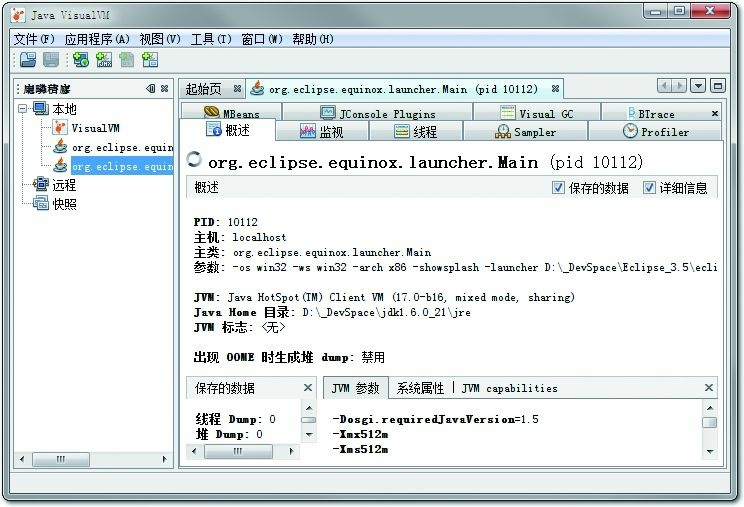Select the JVM capabilities tab
This screenshot has width=744, height=507.
click(x=510, y=388)
